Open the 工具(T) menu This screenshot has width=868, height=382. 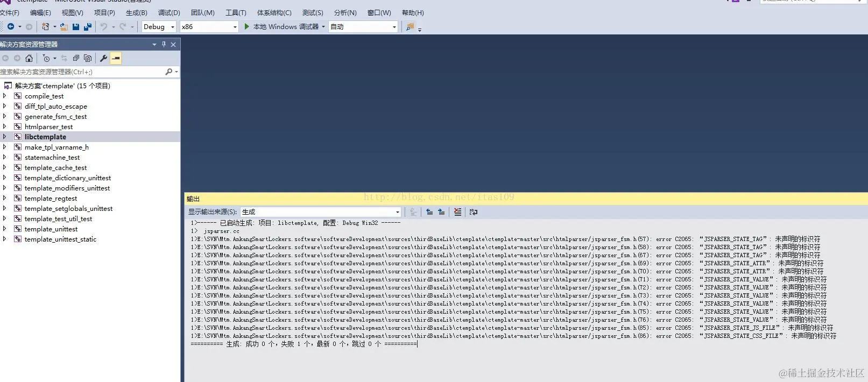[236, 12]
